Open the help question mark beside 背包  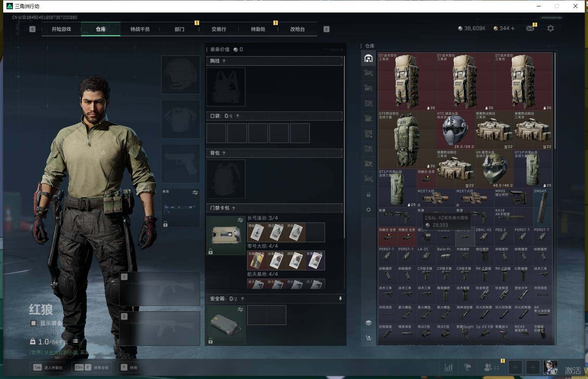click(224, 153)
